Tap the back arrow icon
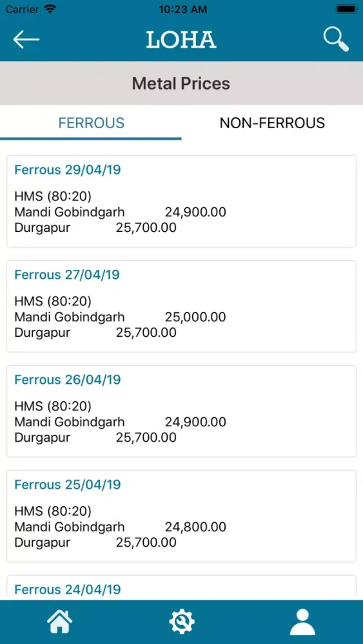The image size is (363, 644). pyautogui.click(x=26, y=39)
